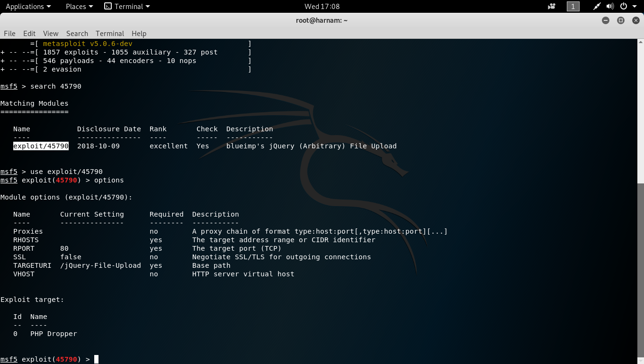Click the PHP Dropper target name
The image size is (644, 364).
click(54, 334)
